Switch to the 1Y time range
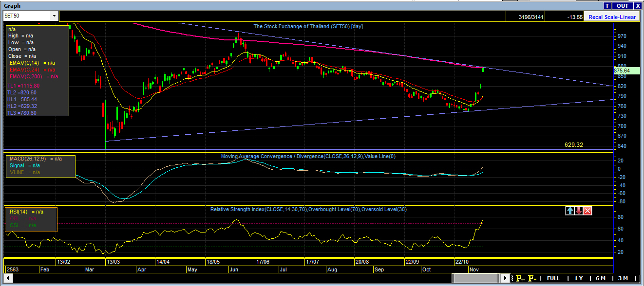Image resolution: width=644 pixels, height=286 pixels. tap(579, 278)
